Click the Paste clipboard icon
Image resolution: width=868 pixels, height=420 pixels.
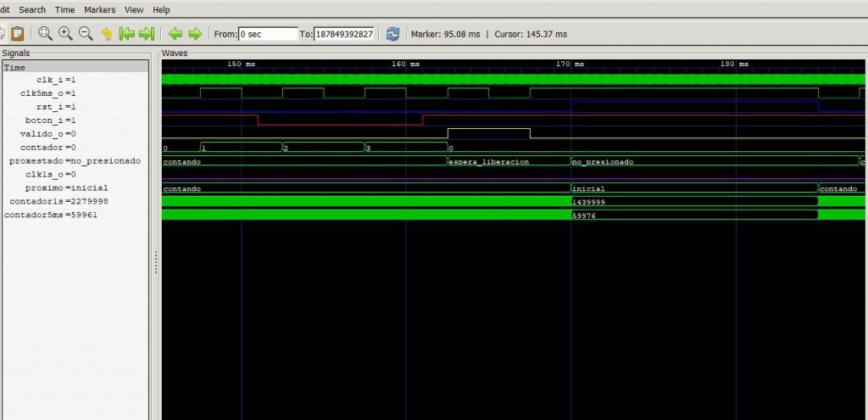click(x=17, y=34)
